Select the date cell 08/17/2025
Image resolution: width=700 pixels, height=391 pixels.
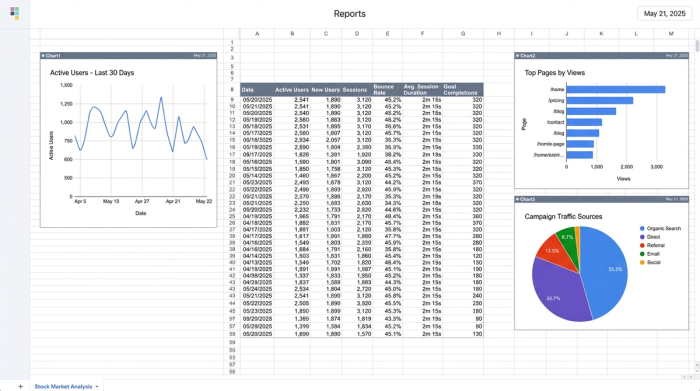tap(257, 154)
